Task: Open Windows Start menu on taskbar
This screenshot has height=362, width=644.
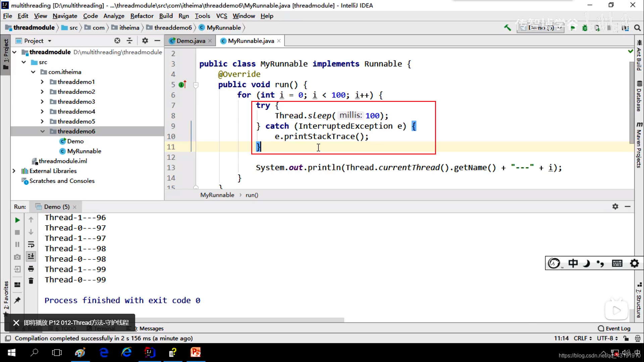Action: pos(11,353)
